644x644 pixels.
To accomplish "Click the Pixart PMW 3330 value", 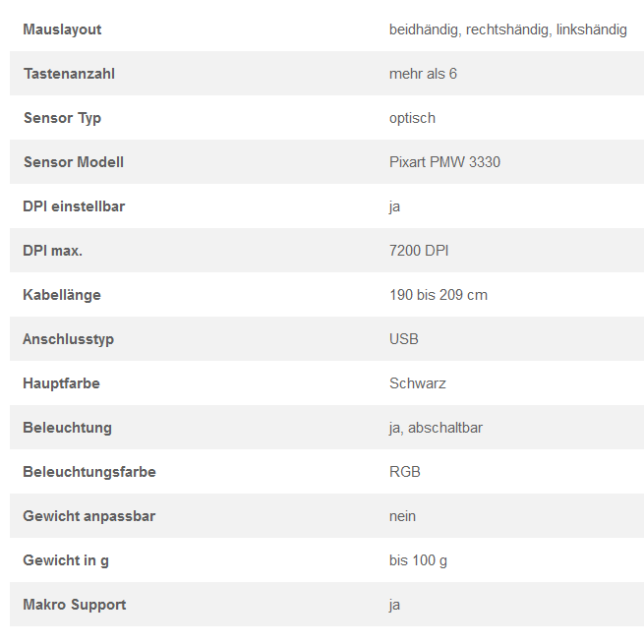I will tap(444, 162).
